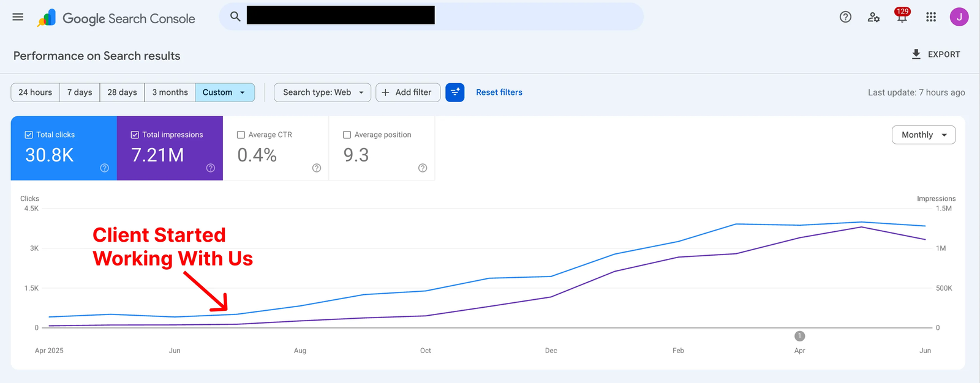Viewport: 980px width, 383px height.
Task: Open Average CTR help icon
Action: (x=317, y=168)
